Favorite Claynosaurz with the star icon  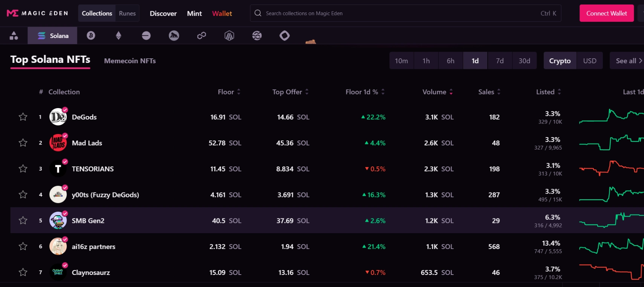23,272
